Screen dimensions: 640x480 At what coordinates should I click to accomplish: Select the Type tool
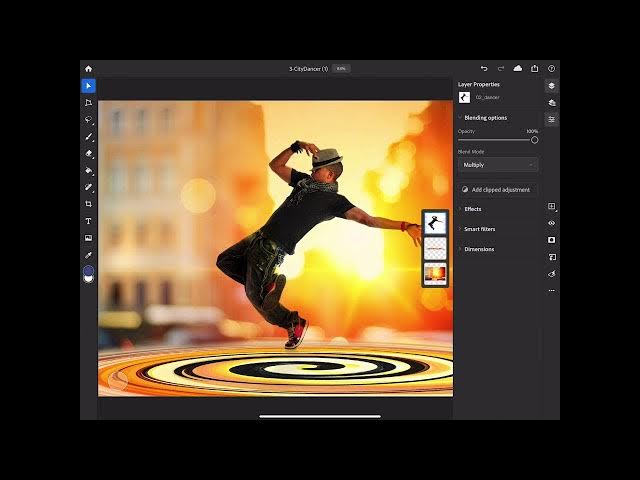point(88,221)
